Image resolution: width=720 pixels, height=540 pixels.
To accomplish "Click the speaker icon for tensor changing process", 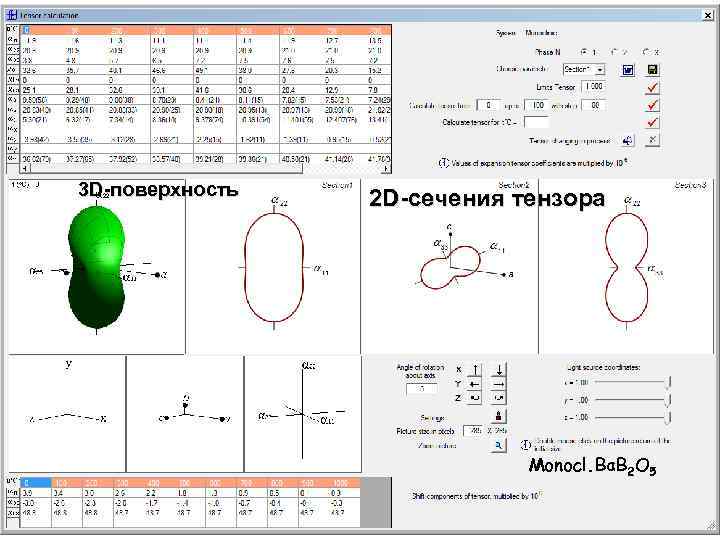I will click(x=628, y=141).
